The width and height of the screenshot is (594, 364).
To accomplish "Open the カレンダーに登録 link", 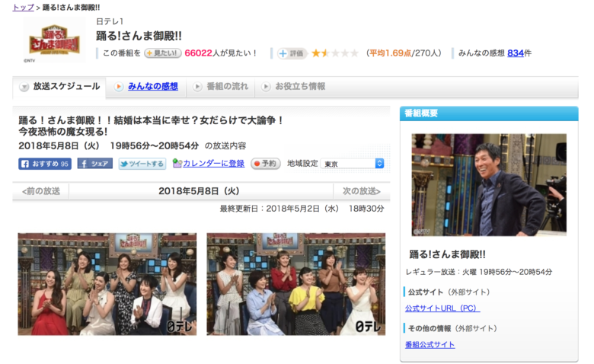I will [x=214, y=163].
